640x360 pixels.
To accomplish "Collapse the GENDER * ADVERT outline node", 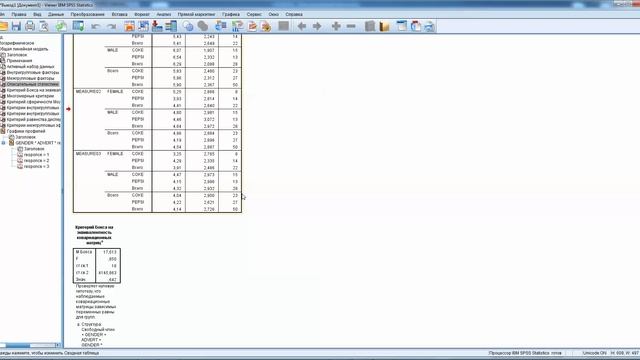I will coord(3,143).
